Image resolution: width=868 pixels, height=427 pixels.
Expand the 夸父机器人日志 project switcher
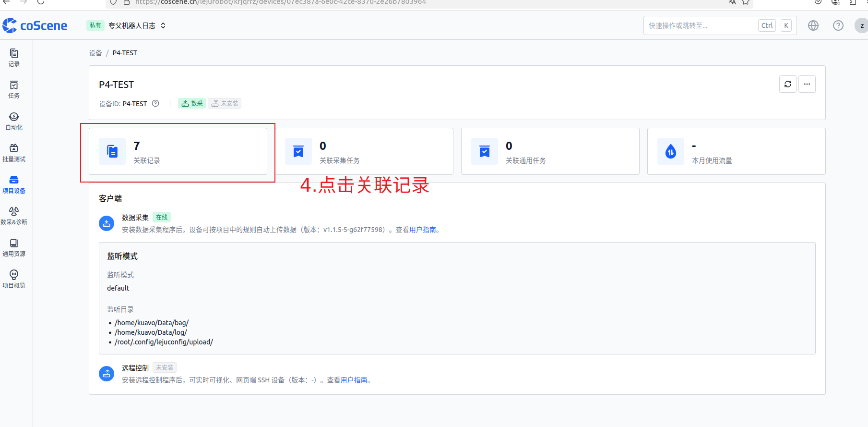pos(137,25)
